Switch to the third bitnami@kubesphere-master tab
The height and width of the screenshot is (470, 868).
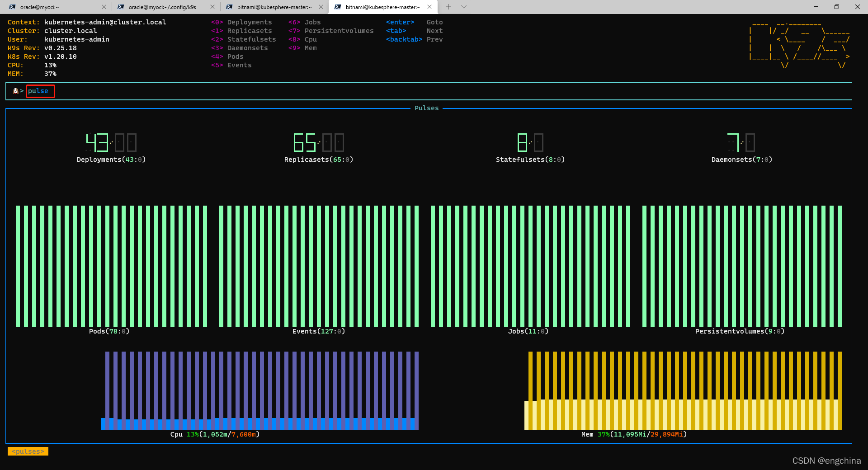point(274,7)
